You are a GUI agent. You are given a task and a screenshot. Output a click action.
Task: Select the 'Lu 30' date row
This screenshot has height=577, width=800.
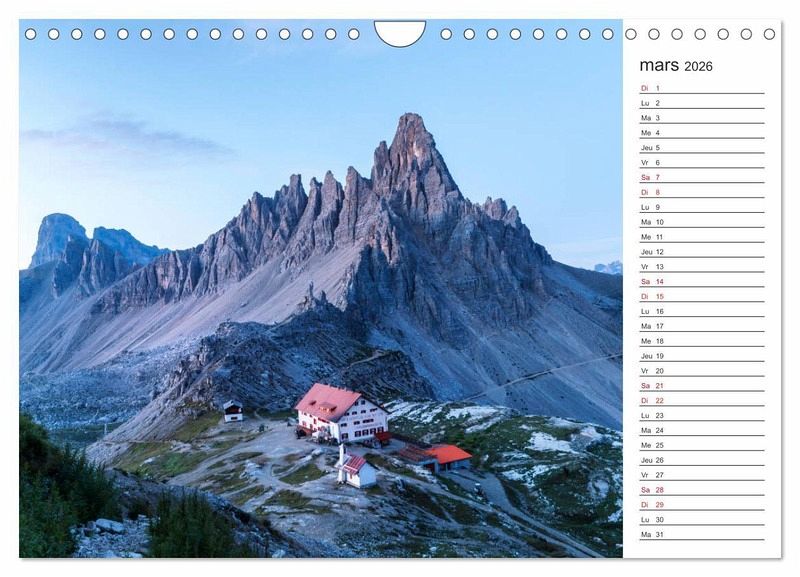click(x=702, y=519)
